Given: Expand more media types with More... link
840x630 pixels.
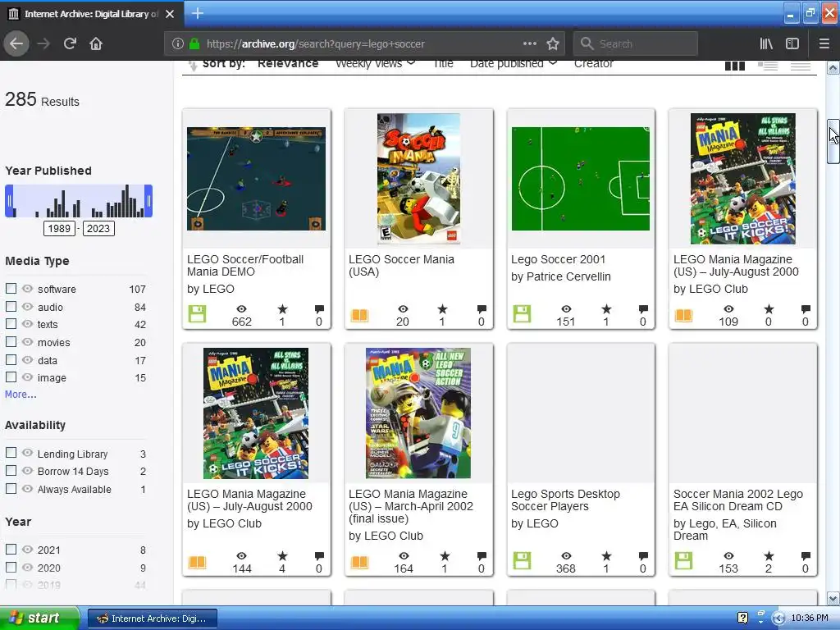Looking at the screenshot, I should 21,395.
